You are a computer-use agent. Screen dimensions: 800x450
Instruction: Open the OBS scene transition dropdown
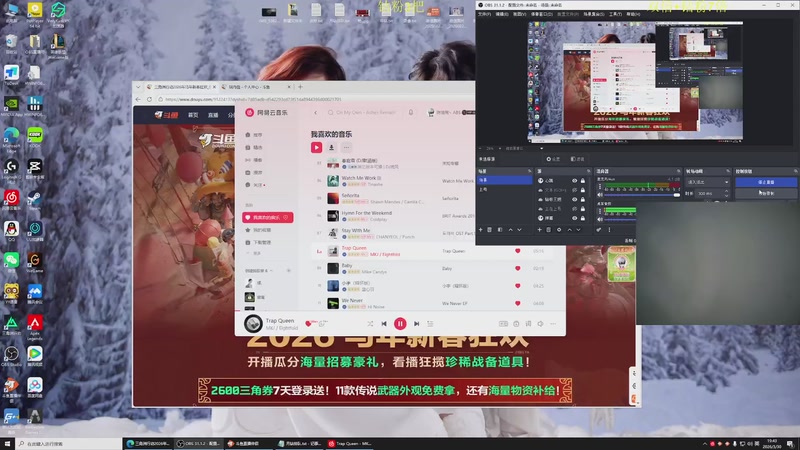click(x=708, y=182)
